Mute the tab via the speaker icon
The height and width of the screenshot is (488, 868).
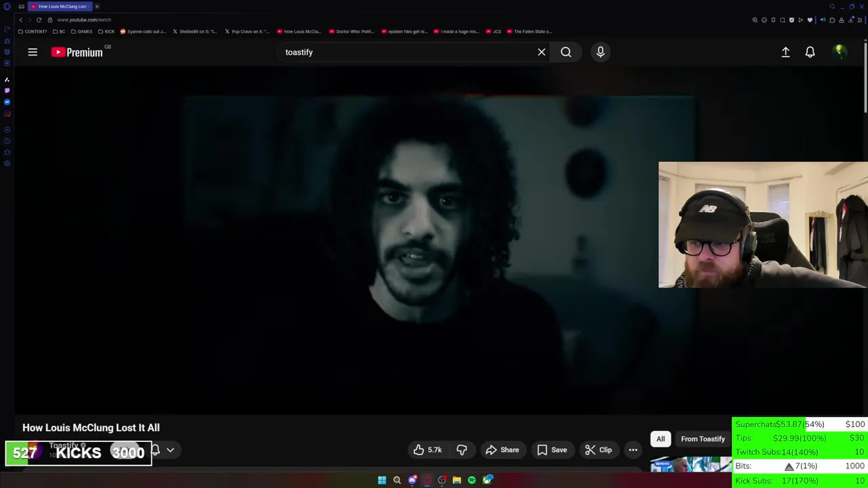(823, 20)
